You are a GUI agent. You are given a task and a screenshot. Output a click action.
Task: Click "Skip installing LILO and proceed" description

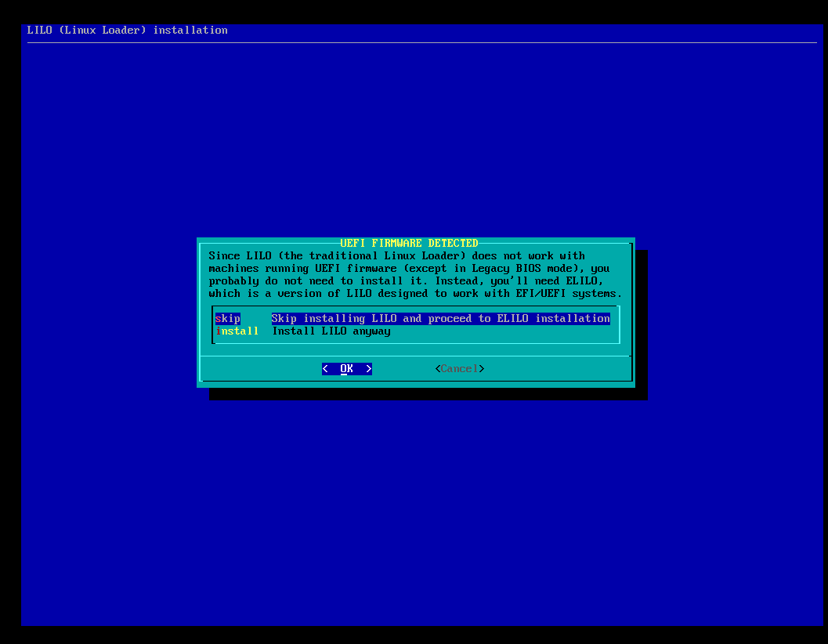tap(440, 319)
